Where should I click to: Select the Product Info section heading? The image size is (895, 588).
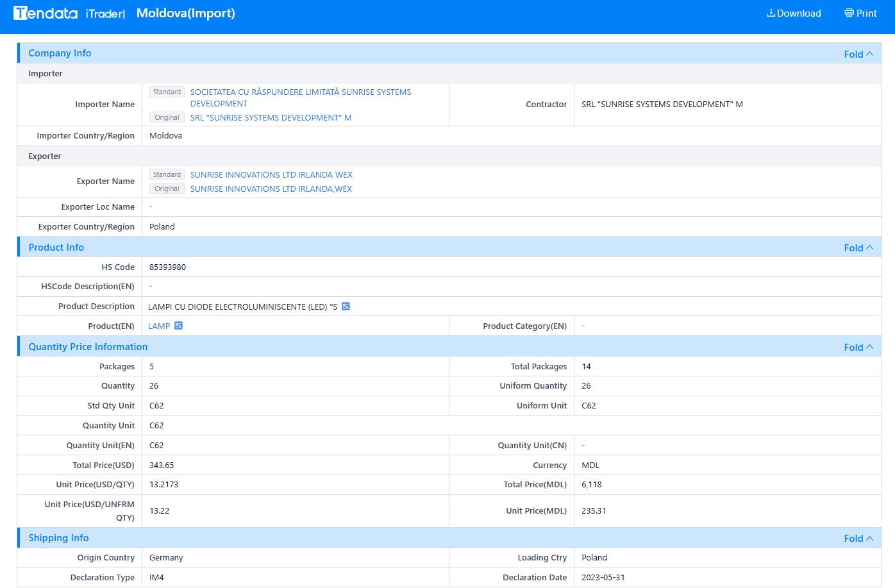(56, 248)
